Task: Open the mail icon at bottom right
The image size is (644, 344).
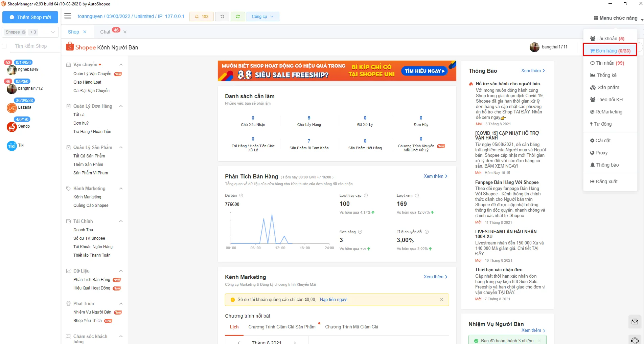Action: click(635, 322)
